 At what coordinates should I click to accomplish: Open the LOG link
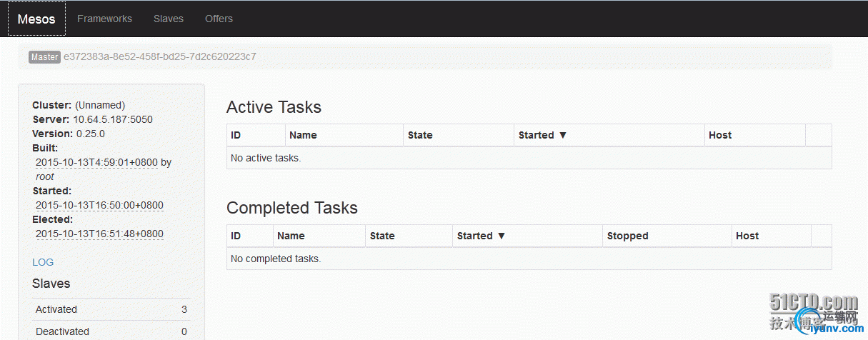[43, 262]
